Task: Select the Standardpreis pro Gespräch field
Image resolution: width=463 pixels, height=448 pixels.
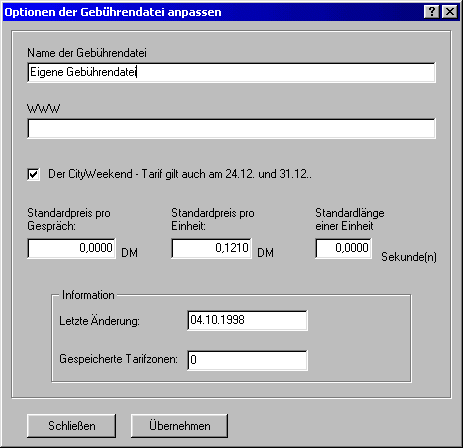Action: [x=72, y=248]
